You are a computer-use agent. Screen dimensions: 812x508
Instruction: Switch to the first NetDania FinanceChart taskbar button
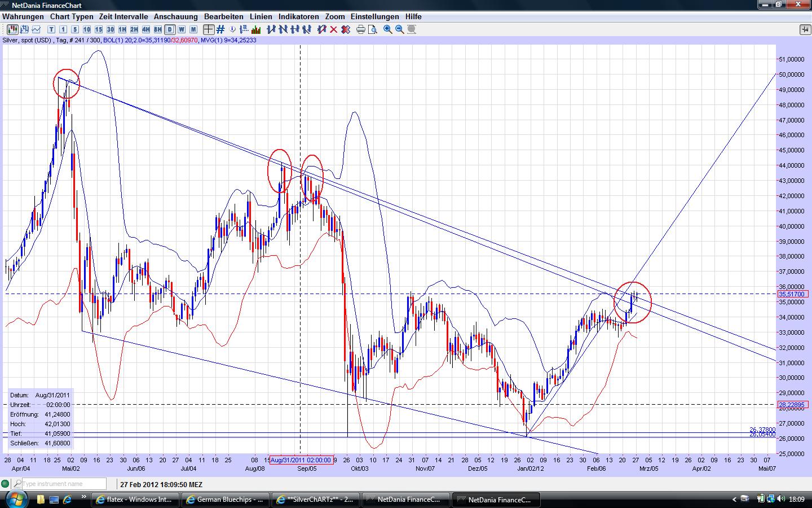coord(406,500)
